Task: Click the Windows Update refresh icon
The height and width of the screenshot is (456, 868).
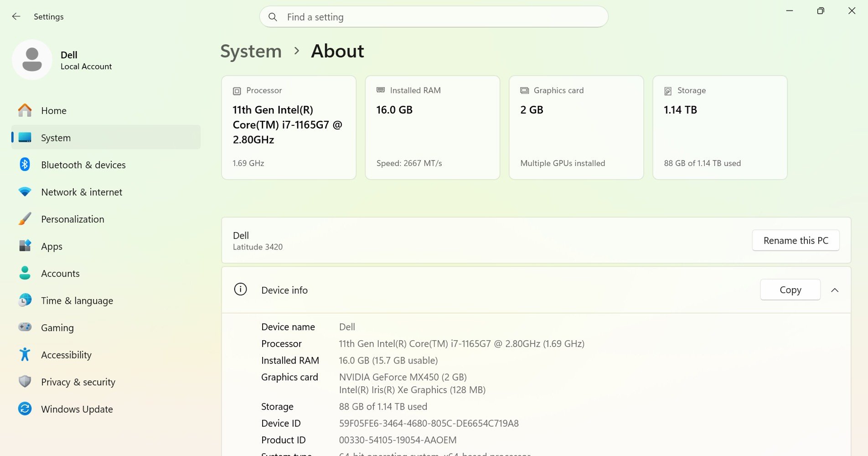Action: tap(25, 409)
